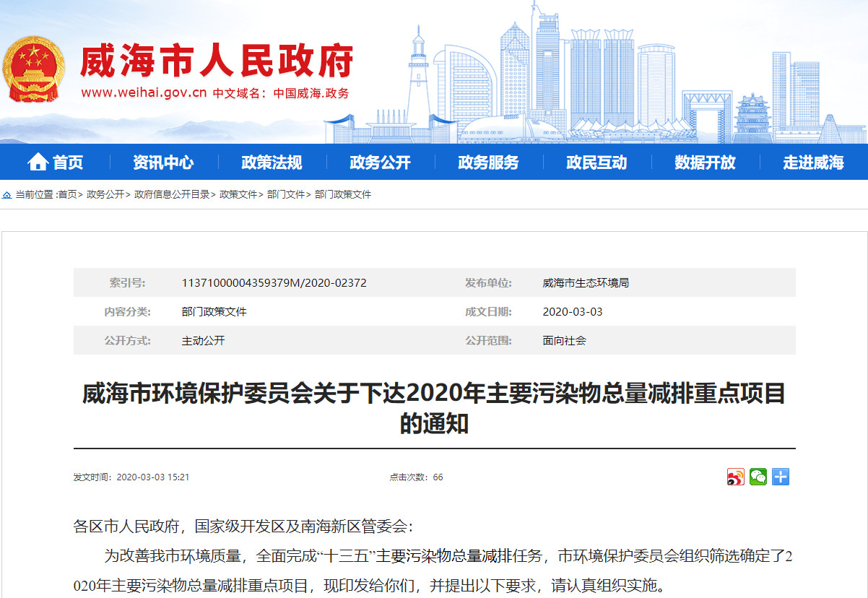Viewport: 868px width, 598px height.
Task: Click the 点击次数 66 counter
Action: [416, 477]
